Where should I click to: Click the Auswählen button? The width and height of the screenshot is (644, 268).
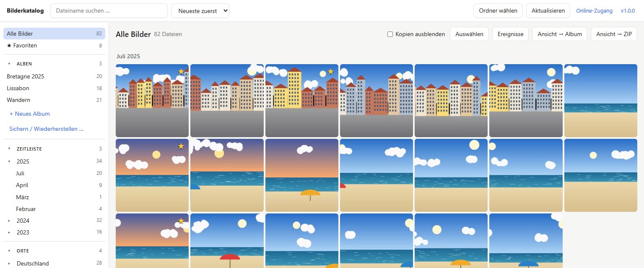(469, 34)
